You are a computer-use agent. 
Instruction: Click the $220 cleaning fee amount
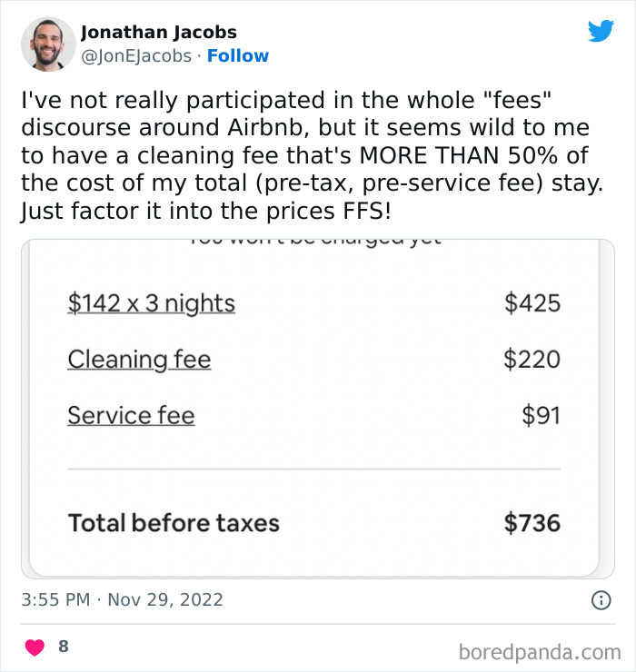coord(532,359)
